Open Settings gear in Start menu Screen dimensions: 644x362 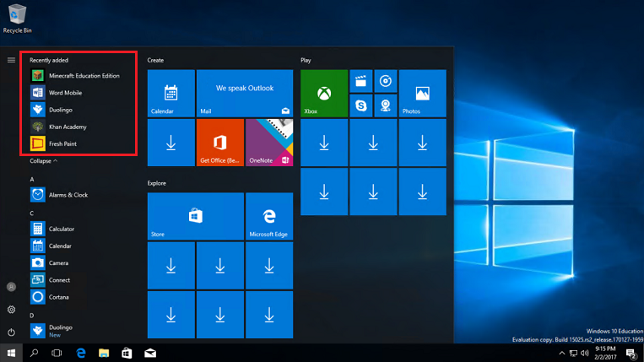11,310
